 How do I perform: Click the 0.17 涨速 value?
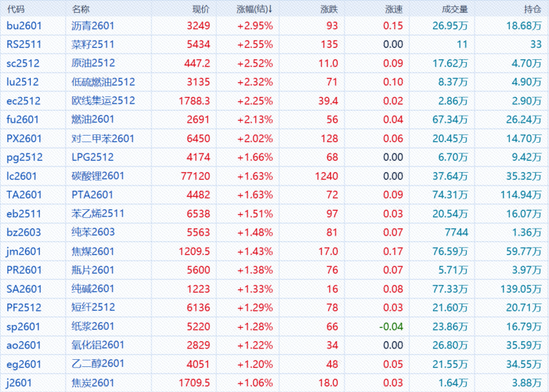pyautogui.click(x=393, y=251)
